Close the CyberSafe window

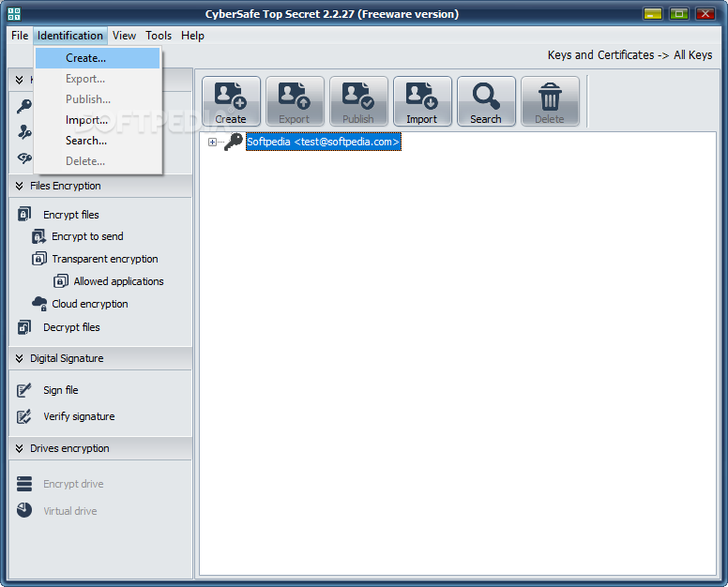tap(705, 14)
